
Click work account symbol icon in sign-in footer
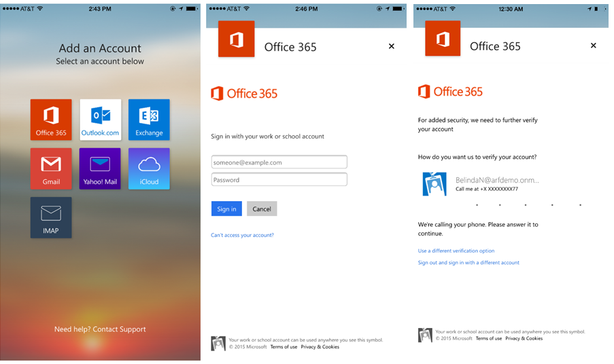coord(218,343)
